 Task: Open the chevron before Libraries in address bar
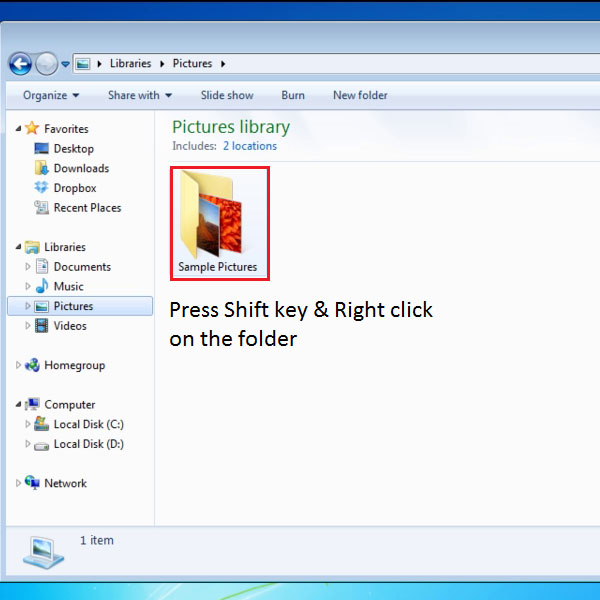tap(99, 64)
